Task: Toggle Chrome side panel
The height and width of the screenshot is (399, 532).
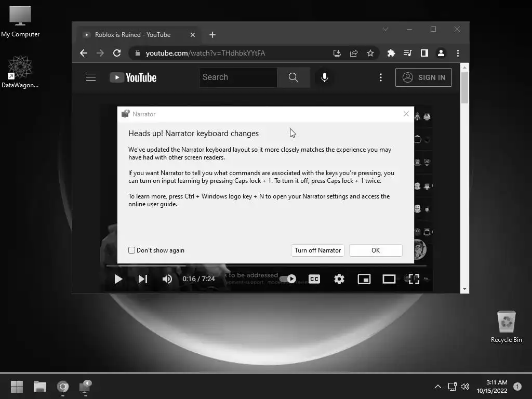Action: coord(424,54)
